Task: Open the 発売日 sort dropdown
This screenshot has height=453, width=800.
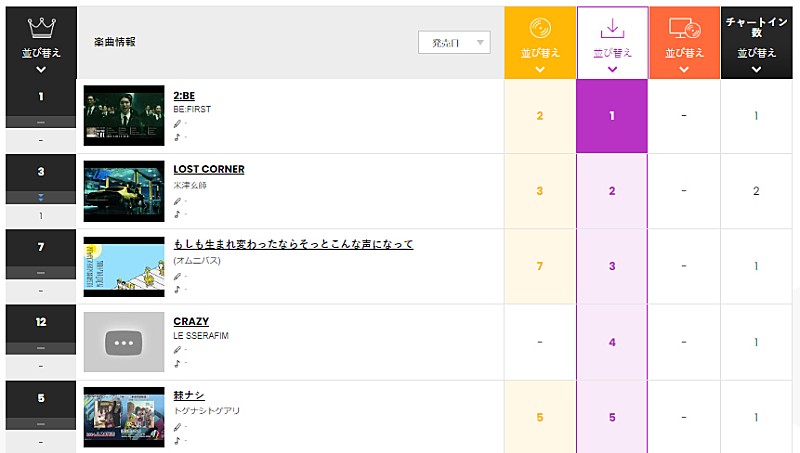Action: click(x=454, y=42)
